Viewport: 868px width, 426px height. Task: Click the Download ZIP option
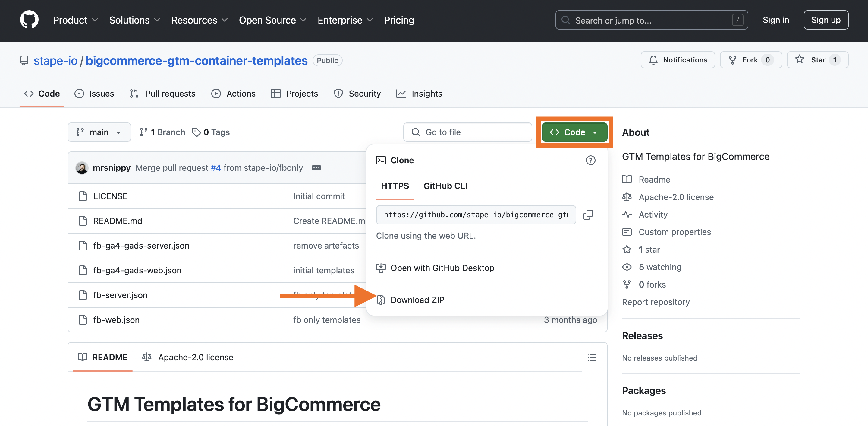pos(417,299)
